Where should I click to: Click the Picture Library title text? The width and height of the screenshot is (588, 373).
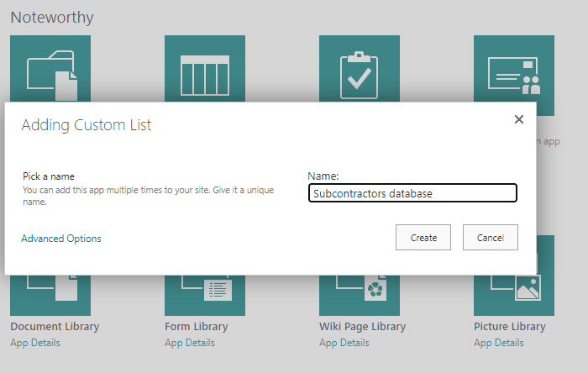click(510, 327)
